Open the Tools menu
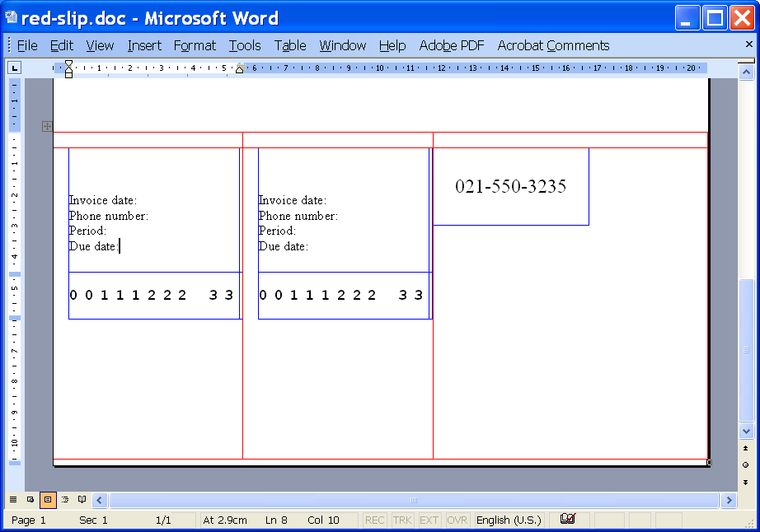Image resolution: width=760 pixels, height=532 pixels. [245, 45]
